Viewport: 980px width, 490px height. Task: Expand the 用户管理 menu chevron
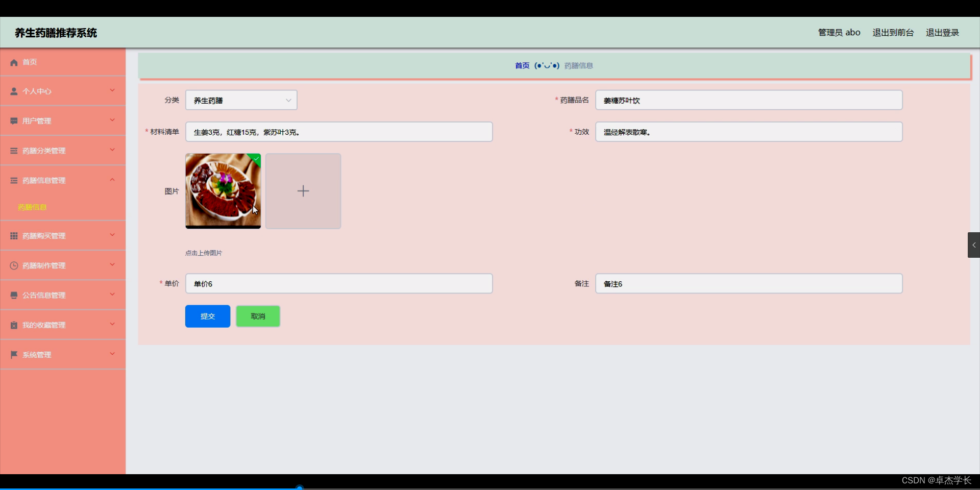[x=112, y=120]
